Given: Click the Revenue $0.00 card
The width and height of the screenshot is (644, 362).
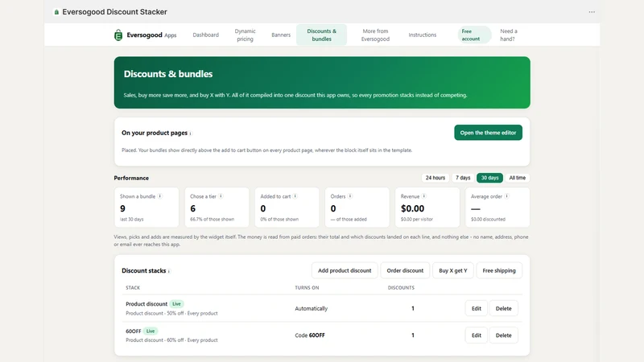Looking at the screenshot, I should (x=427, y=208).
